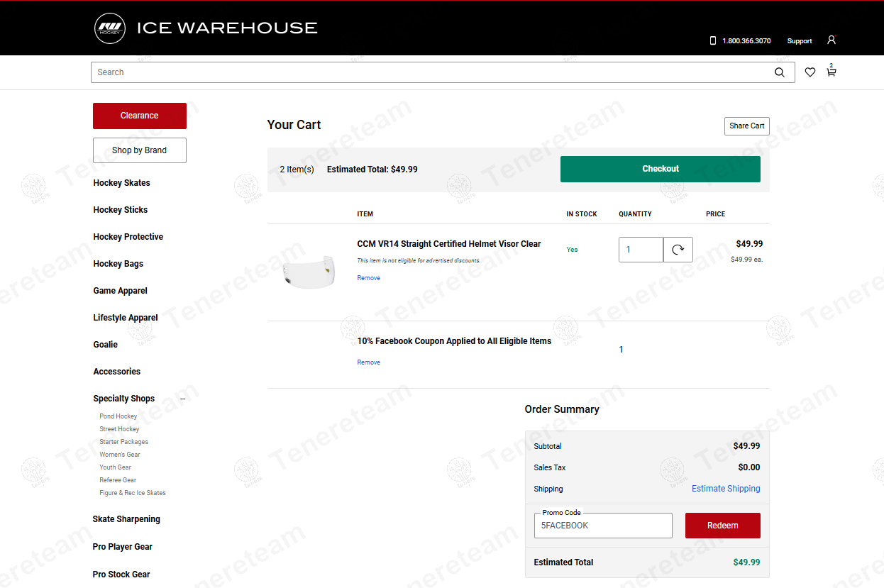Remove the 10% Facebook coupon
This screenshot has width=884, height=588.
368,362
